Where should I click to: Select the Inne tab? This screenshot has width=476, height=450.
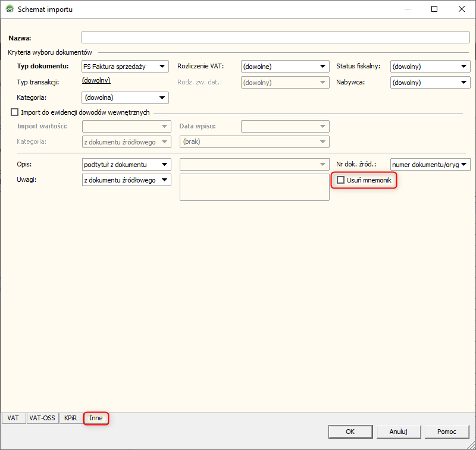pos(96,418)
